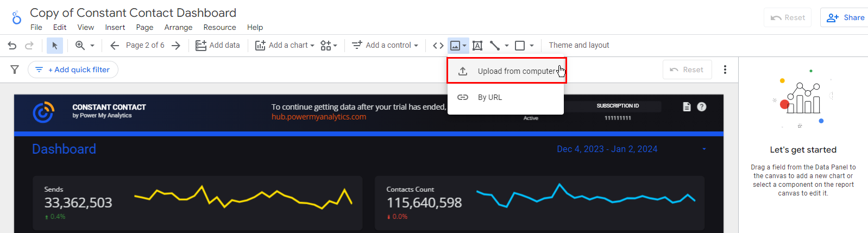Open the Arrange menu
Viewport: 868px width, 233px height.
[178, 27]
